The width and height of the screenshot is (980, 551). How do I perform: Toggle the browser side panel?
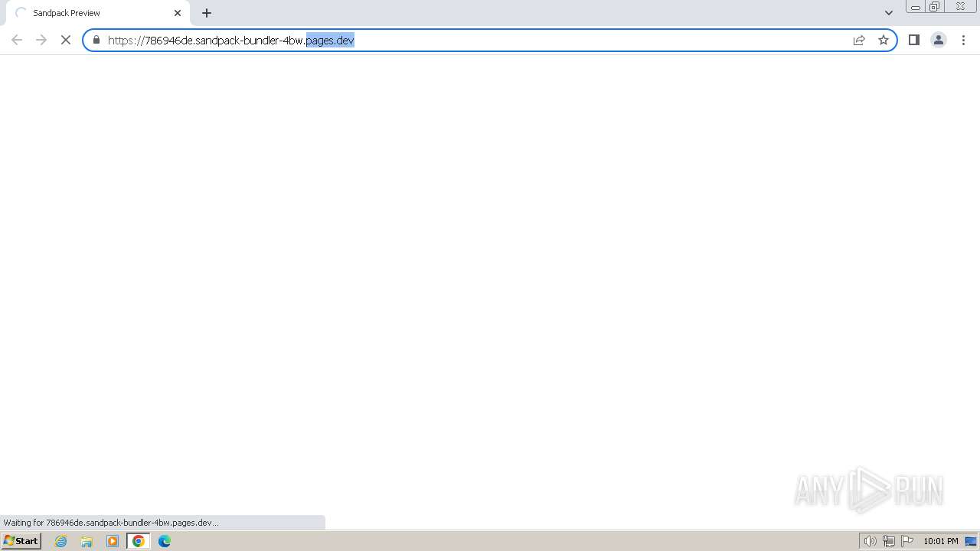[x=913, y=40]
